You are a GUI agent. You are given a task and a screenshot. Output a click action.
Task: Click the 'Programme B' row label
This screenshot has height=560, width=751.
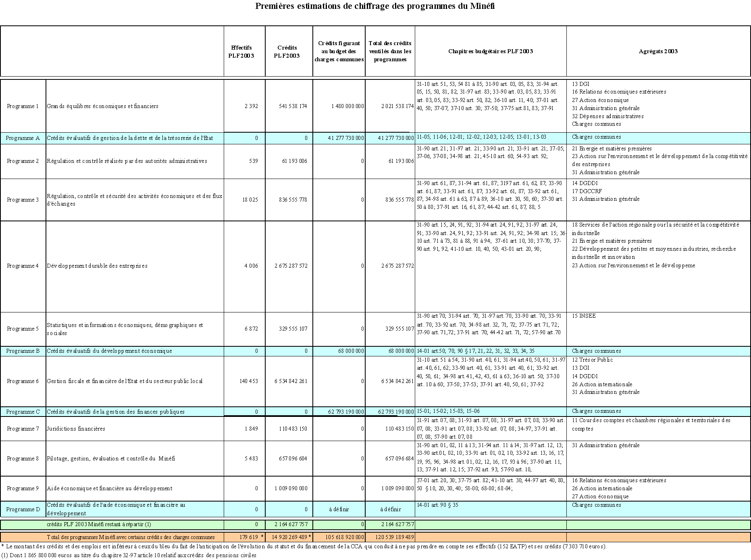pyautogui.click(x=23, y=351)
